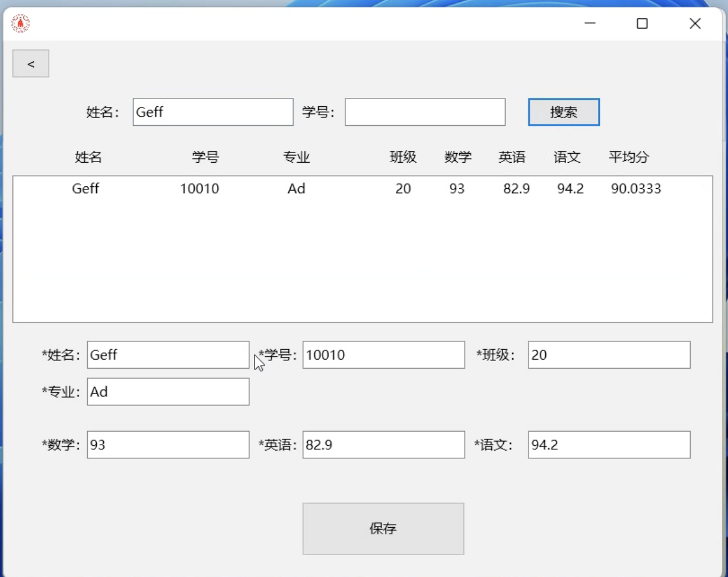728x577 pixels.
Task: Minimize the application window
Action: coord(590,24)
